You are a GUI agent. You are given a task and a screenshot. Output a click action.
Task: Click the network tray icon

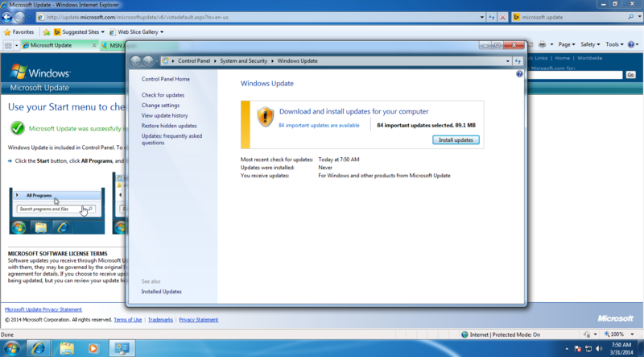pyautogui.click(x=588, y=349)
